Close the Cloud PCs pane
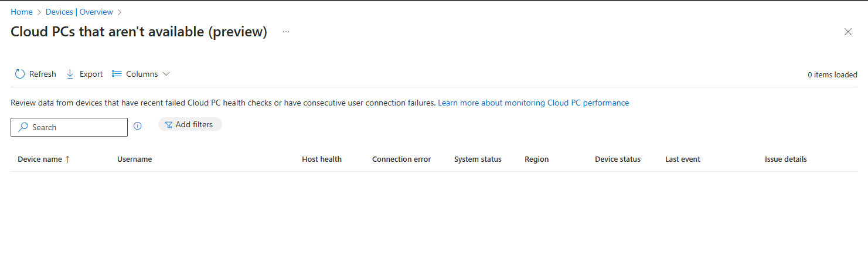868x255 pixels. tap(847, 32)
